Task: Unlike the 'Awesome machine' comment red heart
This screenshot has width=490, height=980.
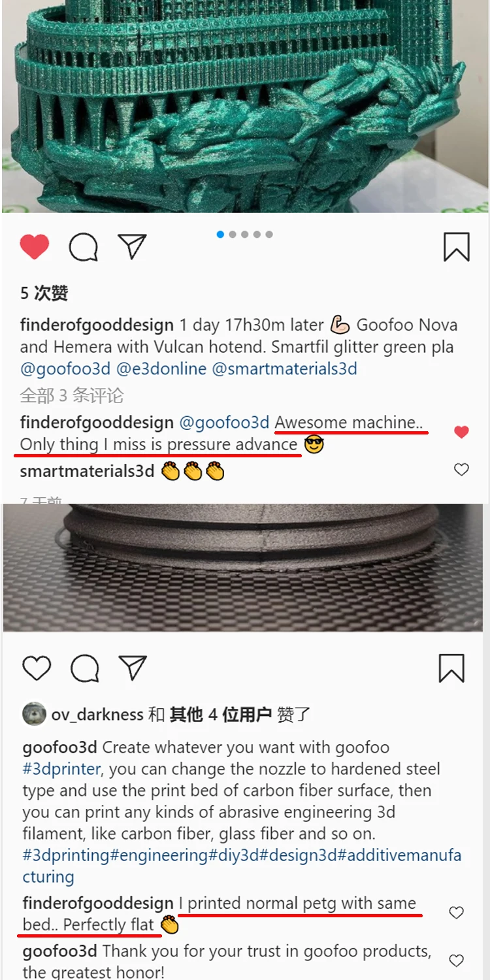Action: coord(461,432)
